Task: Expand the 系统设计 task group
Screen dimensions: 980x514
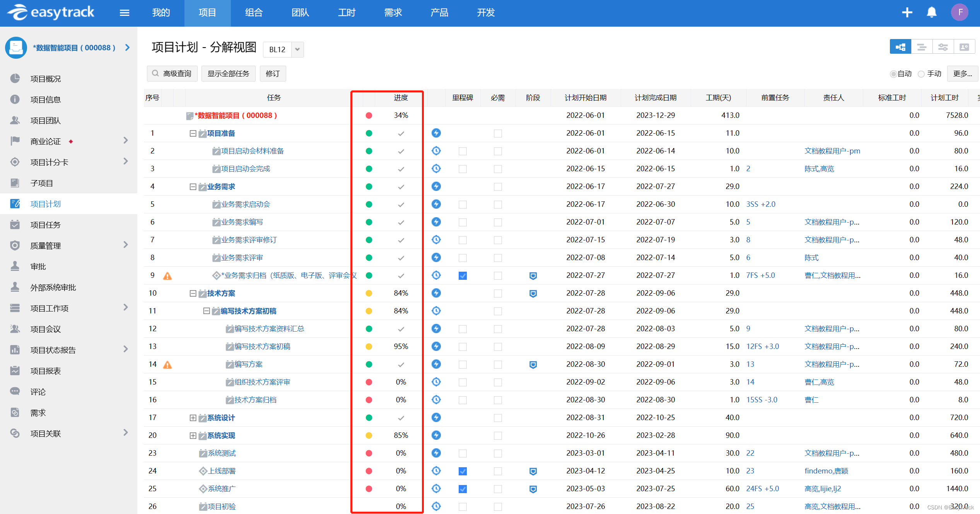Action: pyautogui.click(x=193, y=418)
